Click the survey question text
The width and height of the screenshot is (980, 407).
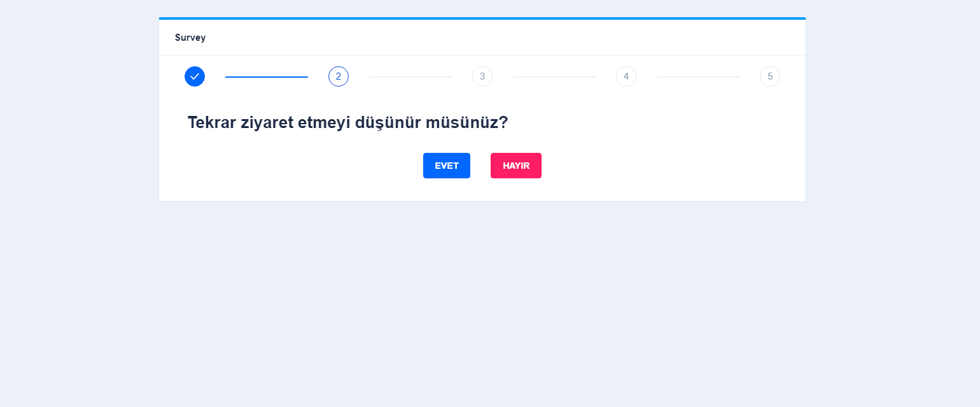point(347,122)
